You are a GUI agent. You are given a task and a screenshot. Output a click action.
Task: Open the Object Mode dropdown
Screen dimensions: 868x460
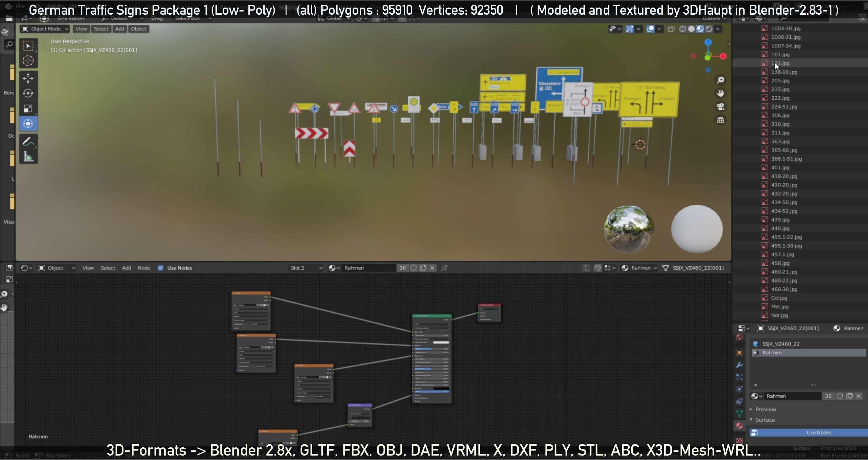45,29
